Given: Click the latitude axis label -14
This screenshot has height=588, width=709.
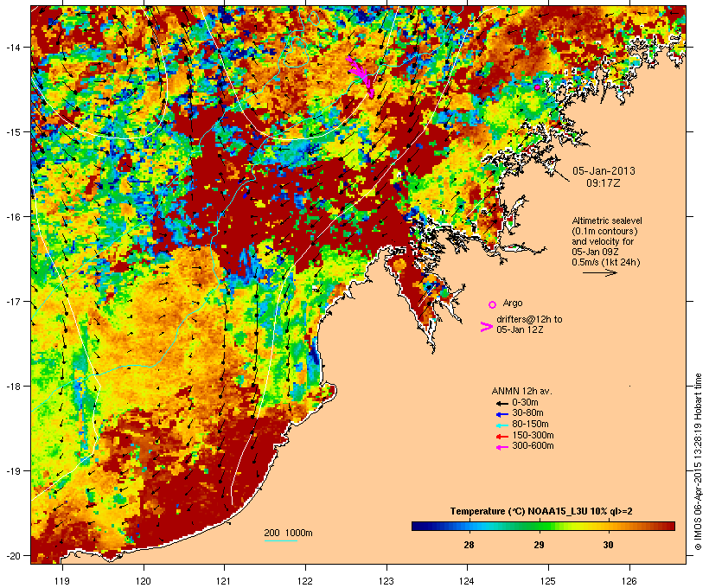Looking at the screenshot, I should tap(12, 47).
